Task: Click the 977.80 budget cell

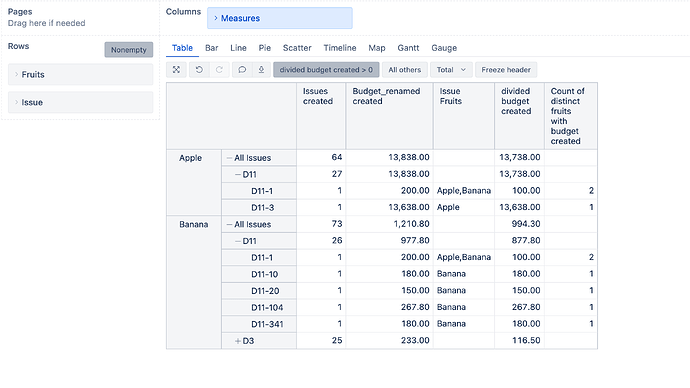Action: click(389, 241)
